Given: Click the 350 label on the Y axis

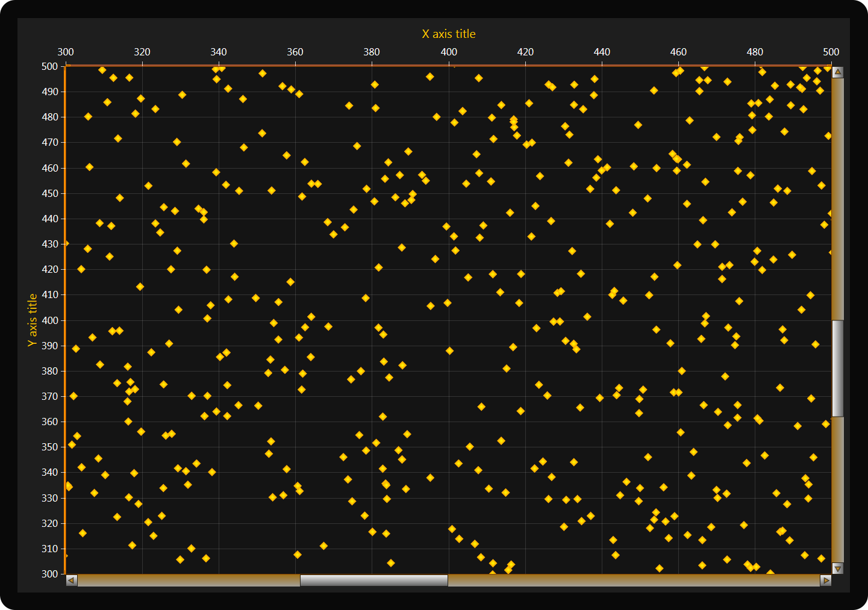Looking at the screenshot, I should tap(50, 447).
